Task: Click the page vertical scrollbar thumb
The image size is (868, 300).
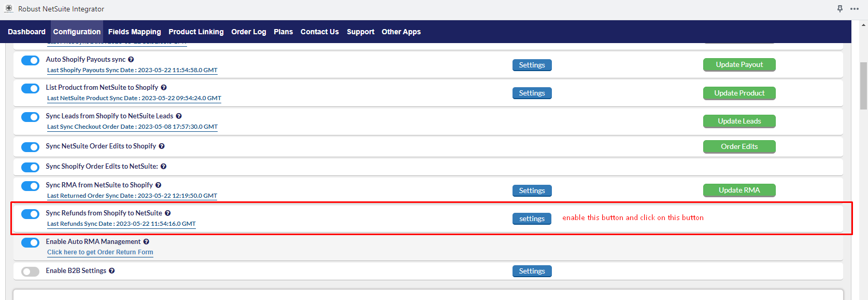Action: pos(863,86)
